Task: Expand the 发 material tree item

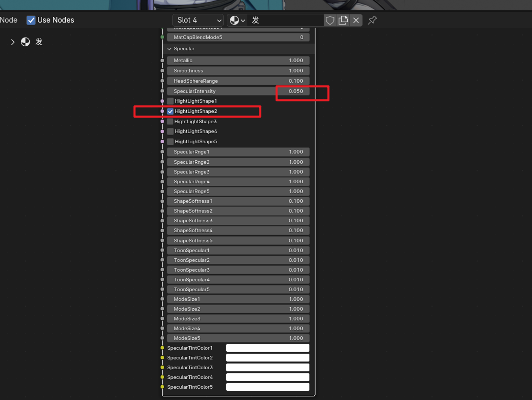Action: (x=13, y=42)
